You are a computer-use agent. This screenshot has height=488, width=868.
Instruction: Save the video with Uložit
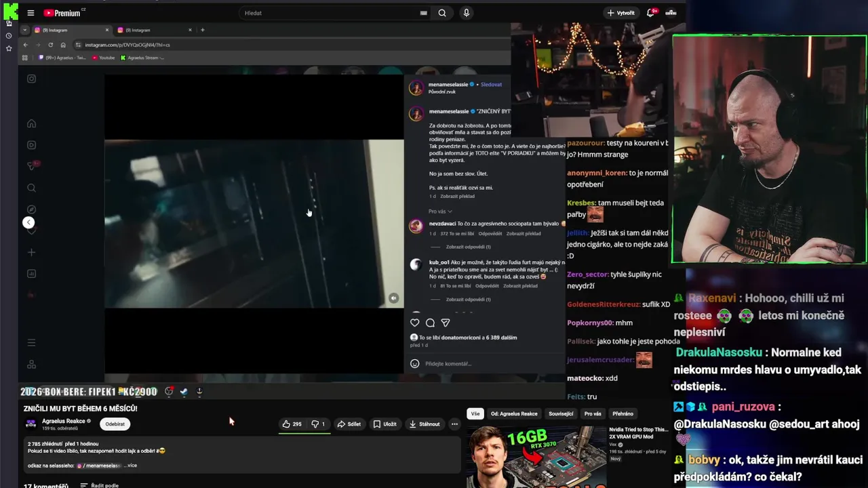(384, 424)
